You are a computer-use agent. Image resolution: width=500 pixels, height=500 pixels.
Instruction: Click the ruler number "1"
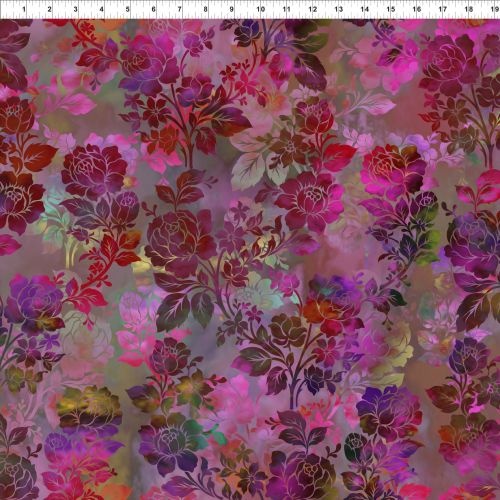(x=24, y=9)
